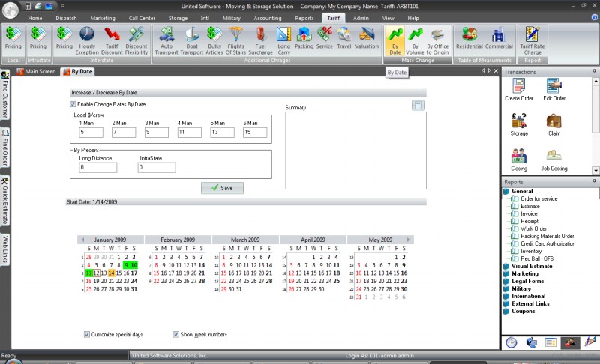This screenshot has height=364, width=600.
Task: Open Claim transaction icon
Action: (554, 125)
